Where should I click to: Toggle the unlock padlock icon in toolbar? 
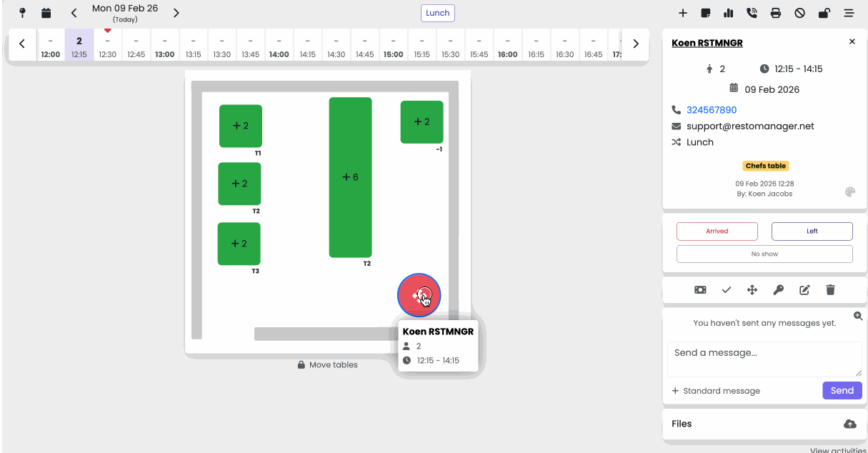pos(824,13)
